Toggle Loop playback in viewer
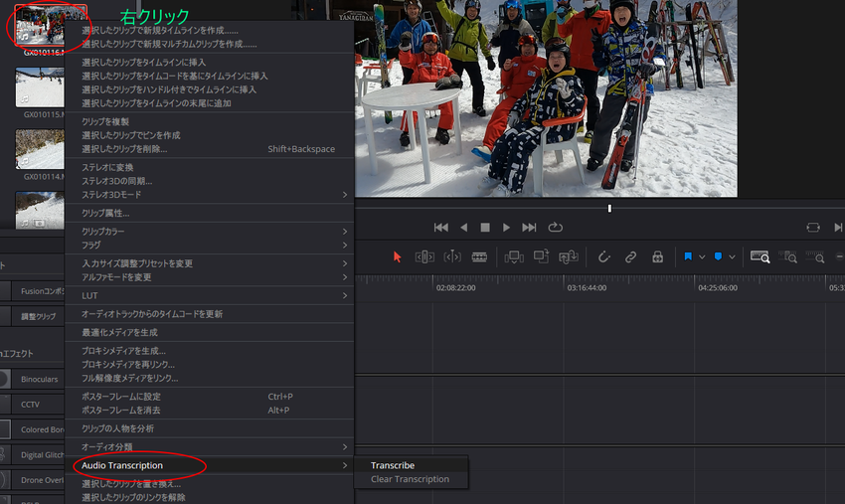The image size is (845, 504). (555, 227)
